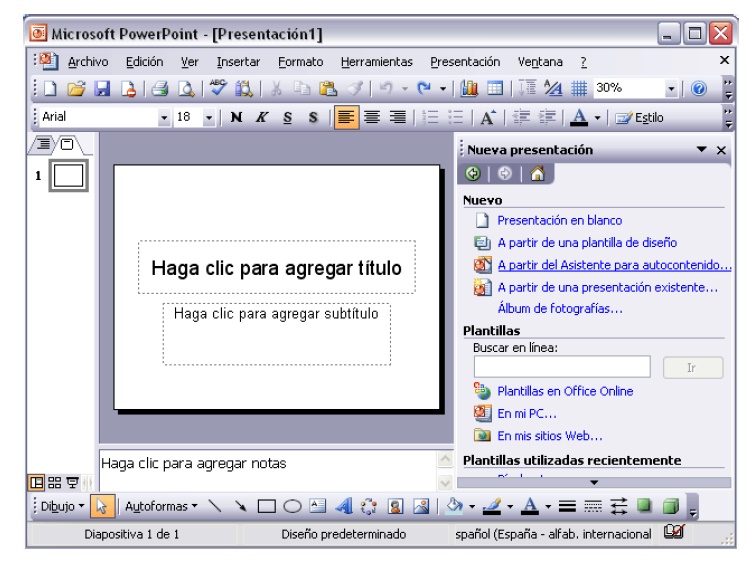Toggle Italic (K) formatting
Screen dimensions: 754x566
[x=262, y=117]
